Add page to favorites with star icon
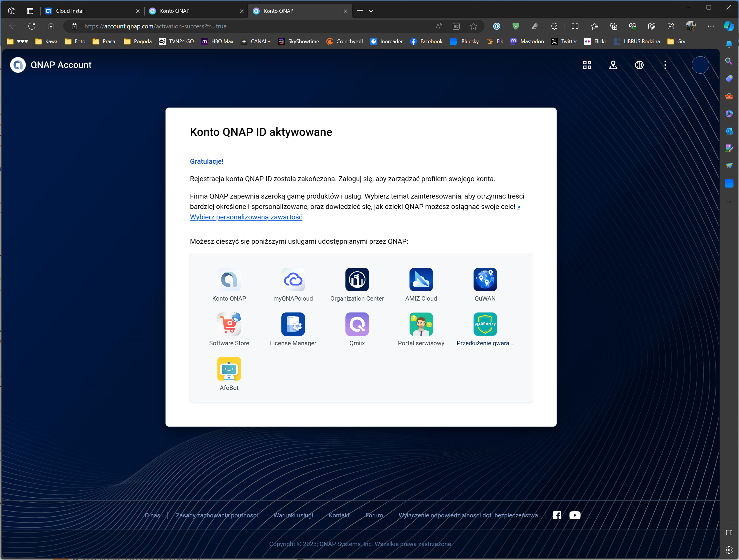The width and height of the screenshot is (739, 560). point(473,26)
